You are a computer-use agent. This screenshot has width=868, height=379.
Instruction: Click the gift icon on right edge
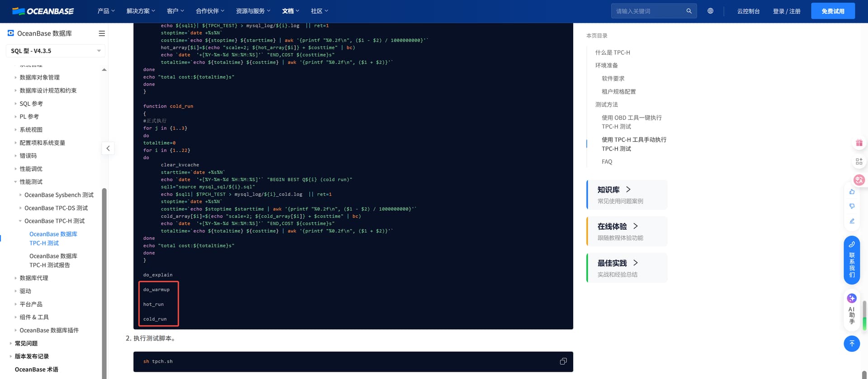(859, 143)
